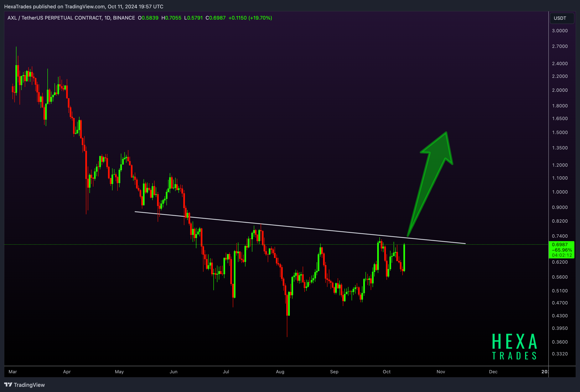This screenshot has width=580, height=392.
Task: Click the 1.0000 price axis label
Action: click(560, 192)
